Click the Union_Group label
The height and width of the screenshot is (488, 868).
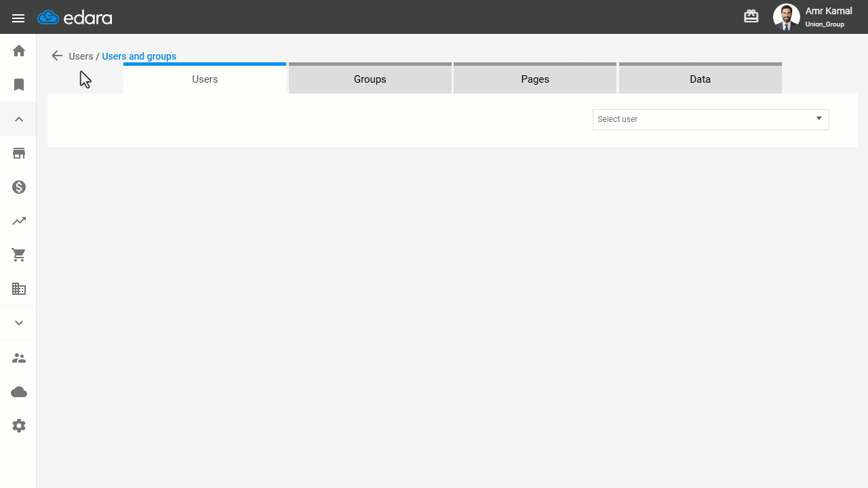(825, 24)
